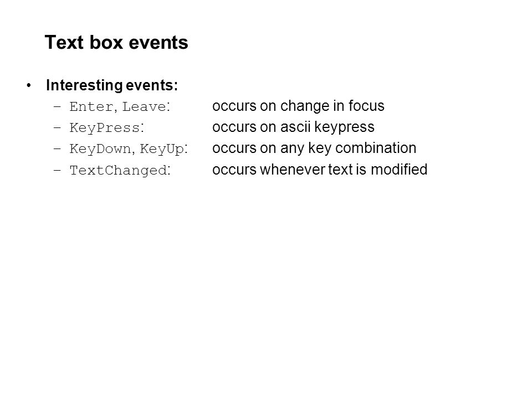Screen dimensions: 532x399
Task: Click the dash before Enter, Leave
Action: [57, 106]
